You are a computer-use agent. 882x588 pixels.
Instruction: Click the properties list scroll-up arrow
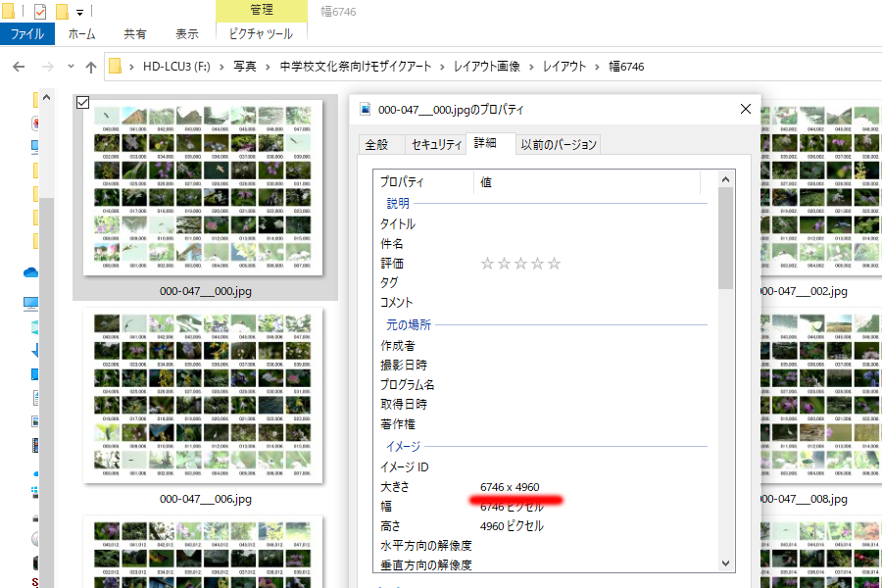[725, 179]
